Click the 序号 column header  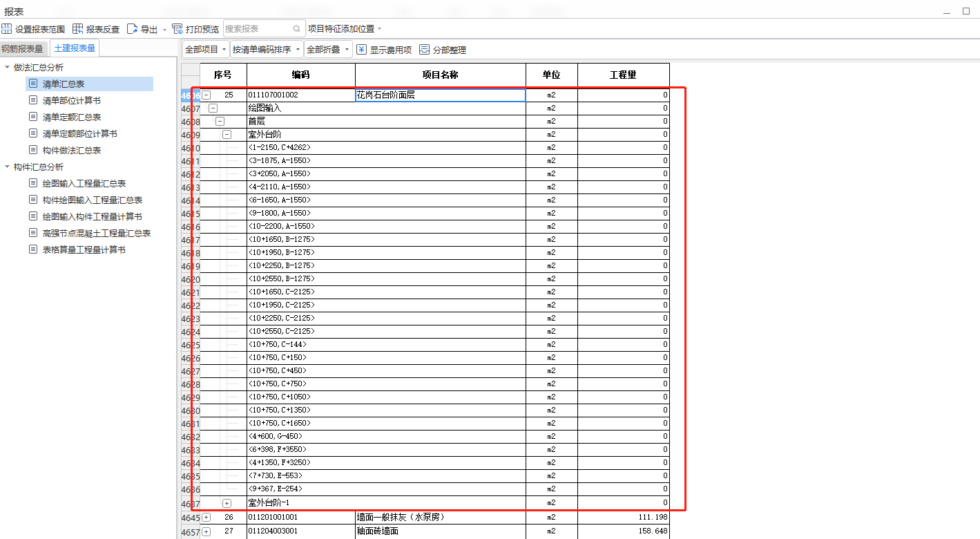pyautogui.click(x=223, y=75)
